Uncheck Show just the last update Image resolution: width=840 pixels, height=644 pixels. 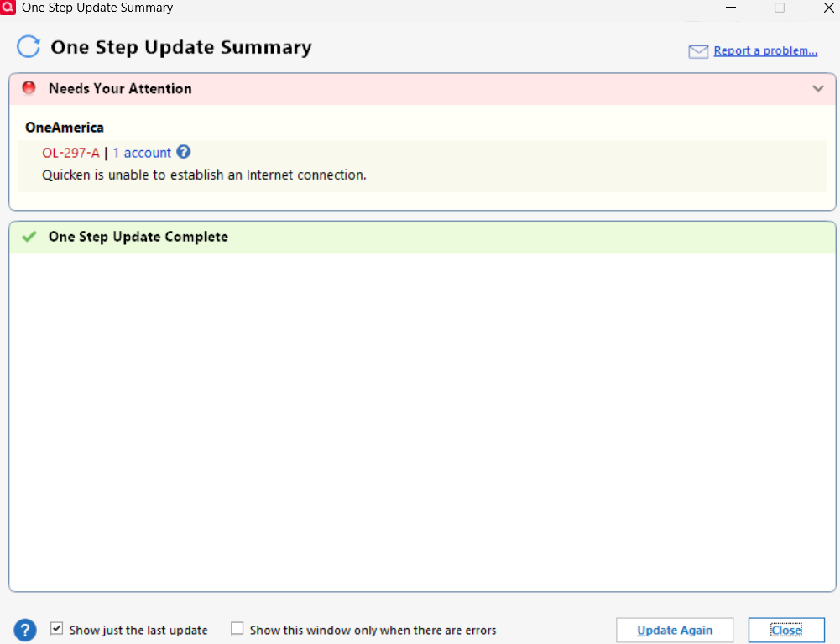57,628
